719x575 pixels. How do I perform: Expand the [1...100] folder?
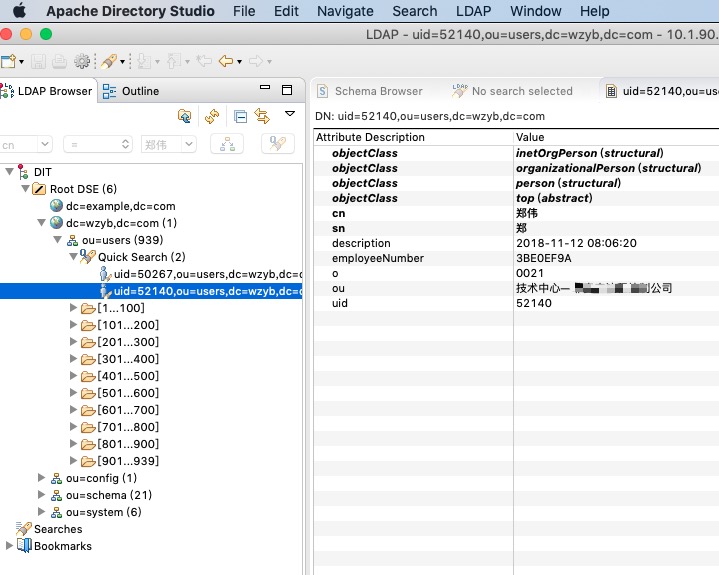pos(73,308)
